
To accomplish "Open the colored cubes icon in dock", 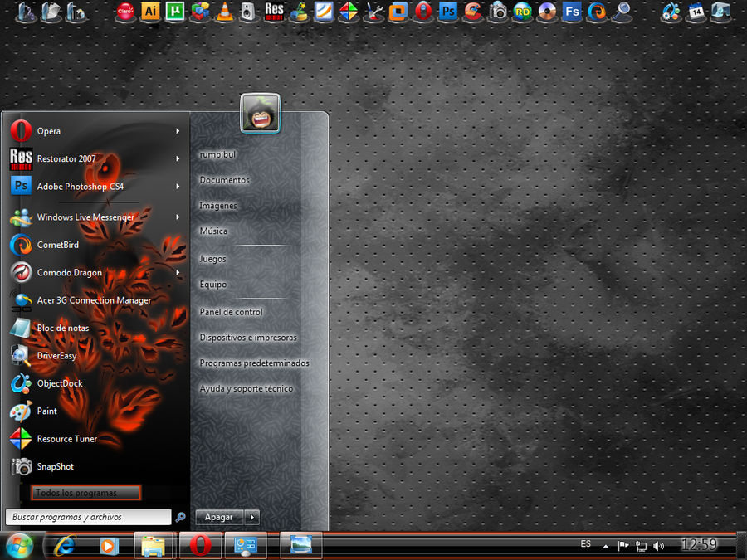I will pos(199,12).
